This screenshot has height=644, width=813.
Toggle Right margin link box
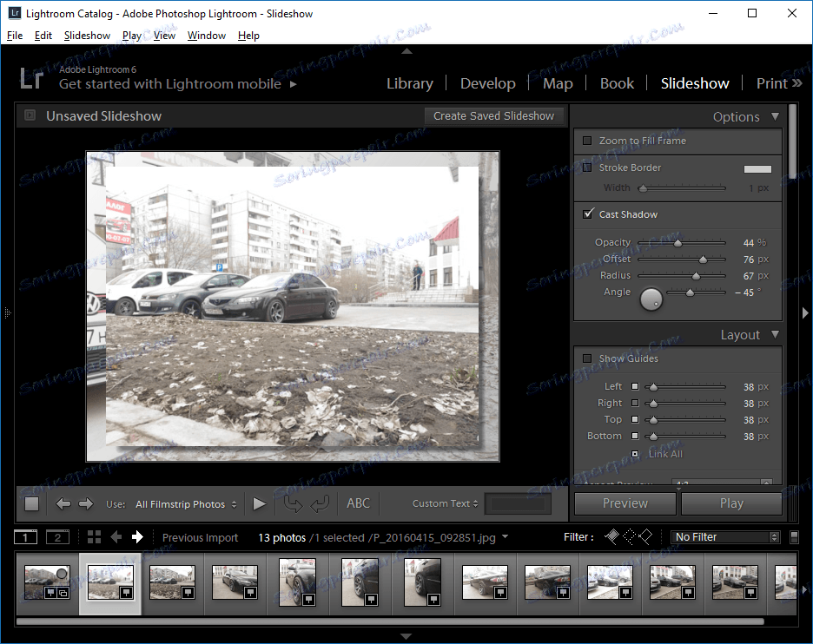pos(635,403)
